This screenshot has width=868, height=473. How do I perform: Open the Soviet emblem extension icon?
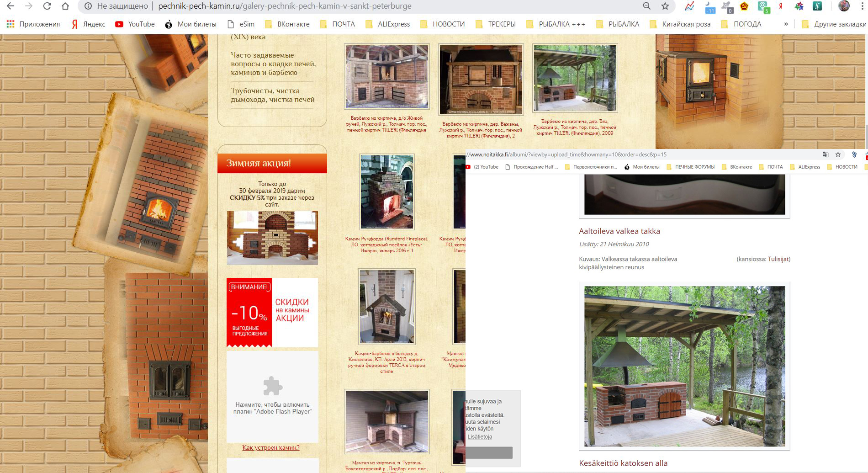(744, 6)
